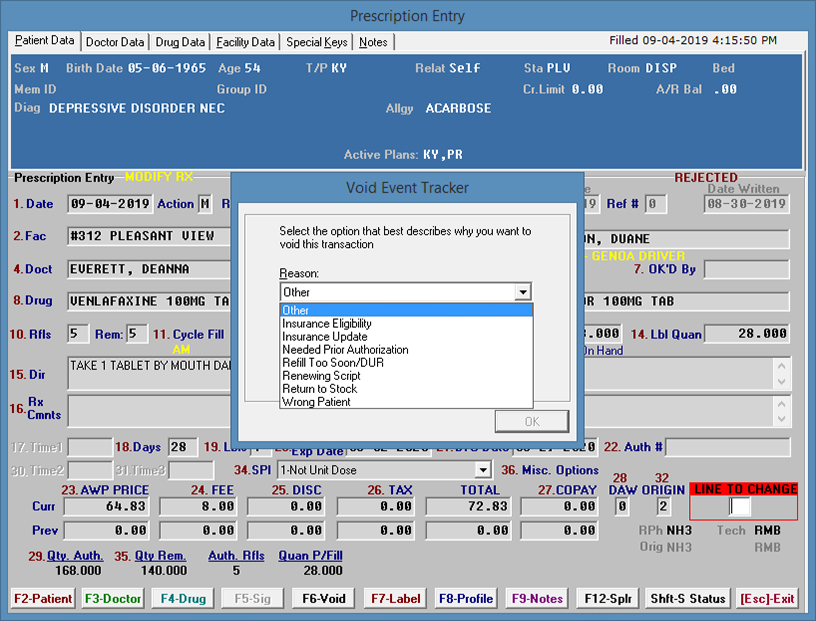Choose Insurance Eligibility from reason list

click(327, 324)
